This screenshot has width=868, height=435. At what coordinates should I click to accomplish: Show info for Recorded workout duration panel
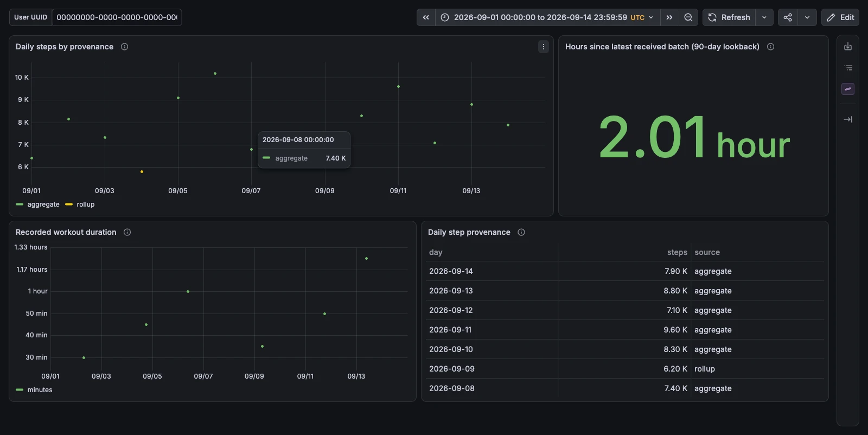[x=127, y=232]
